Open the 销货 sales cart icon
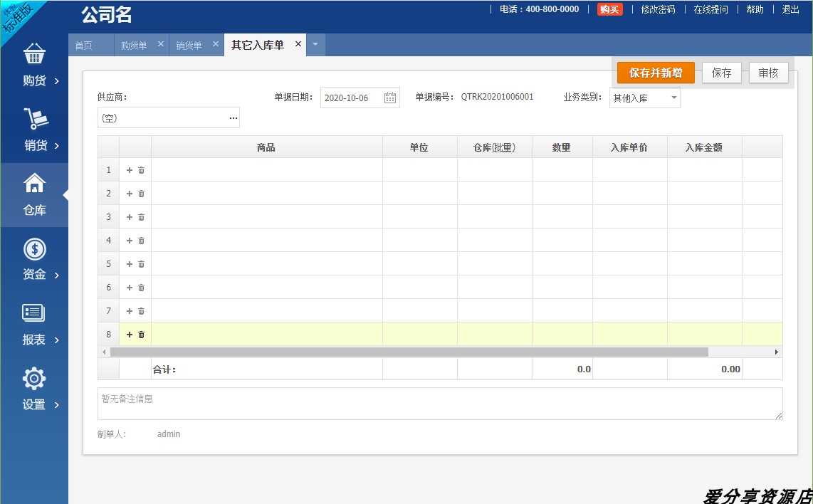Image resolution: width=813 pixels, height=504 pixels. [x=36, y=118]
